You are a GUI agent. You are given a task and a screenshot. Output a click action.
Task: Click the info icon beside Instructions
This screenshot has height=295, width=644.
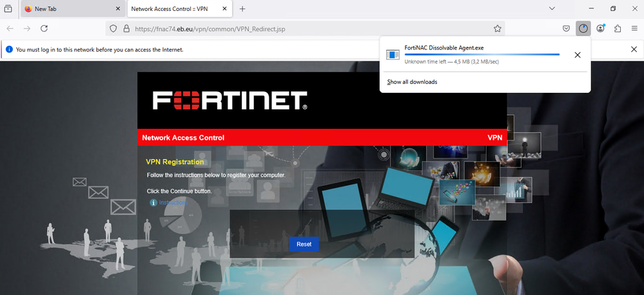coord(153,203)
